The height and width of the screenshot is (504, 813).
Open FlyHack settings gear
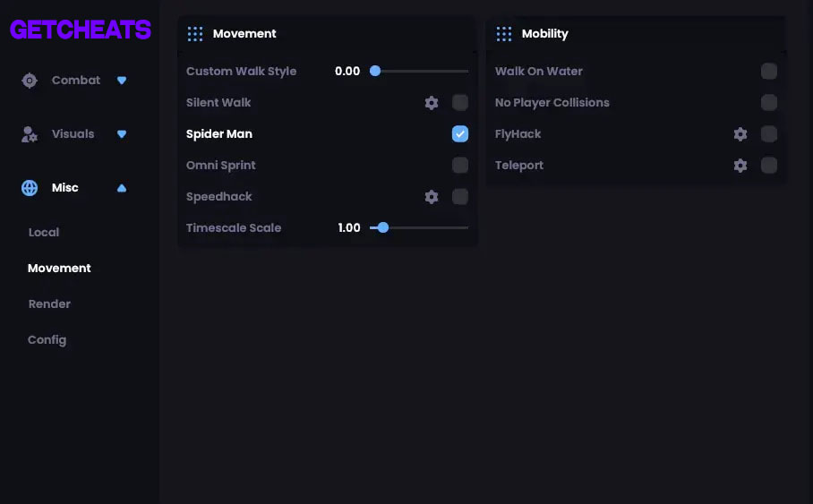click(x=740, y=133)
